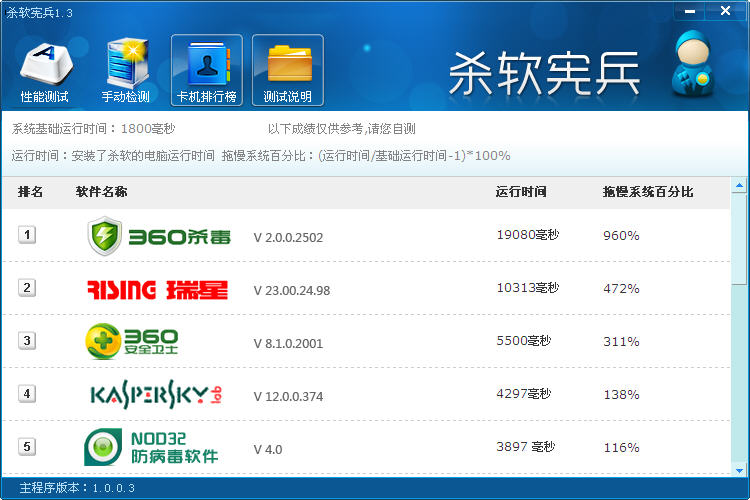
Task: Click the 软件名称 column header
Action: [101, 192]
